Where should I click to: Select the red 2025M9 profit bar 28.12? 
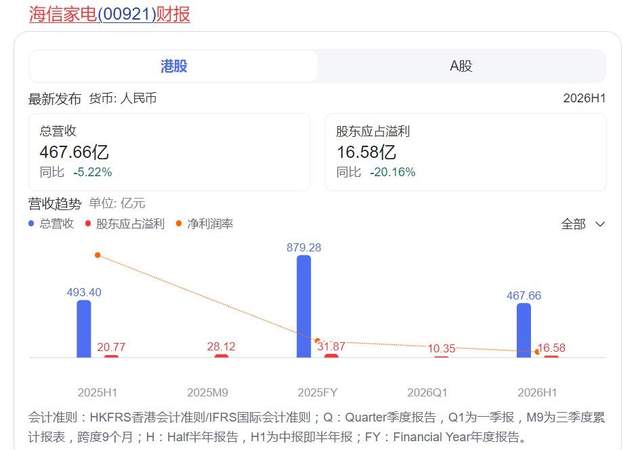point(221,356)
